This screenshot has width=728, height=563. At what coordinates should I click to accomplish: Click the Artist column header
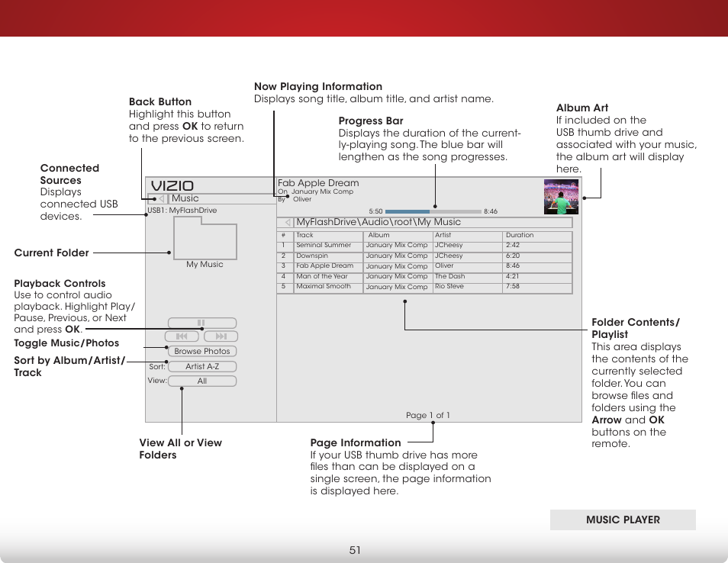coord(443,235)
